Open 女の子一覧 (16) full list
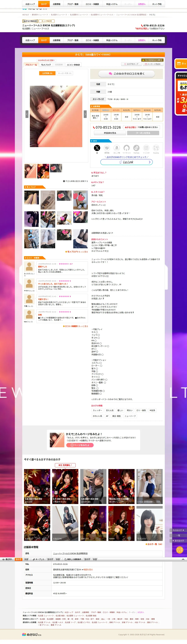Screen dimensions: 187x644 pyautogui.click(x=154, y=544)
